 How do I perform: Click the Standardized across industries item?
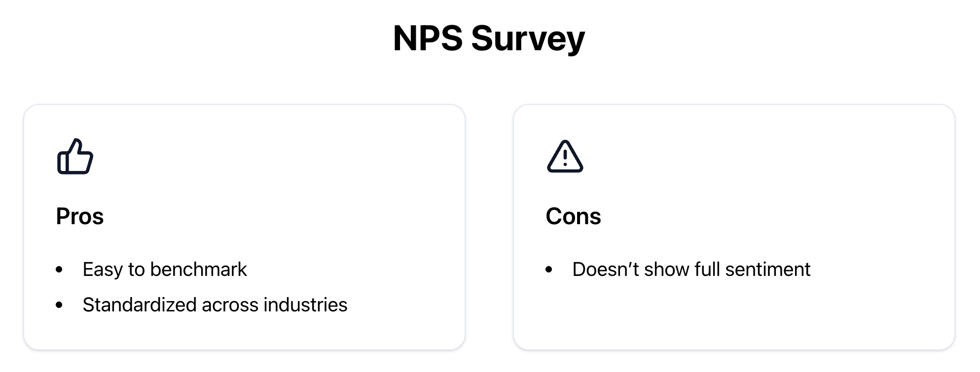pyautogui.click(x=215, y=305)
